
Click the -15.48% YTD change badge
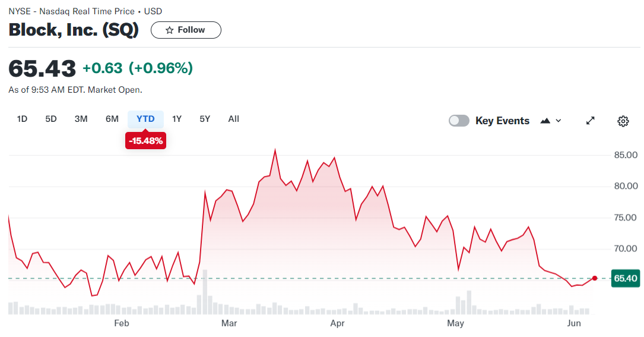point(145,141)
